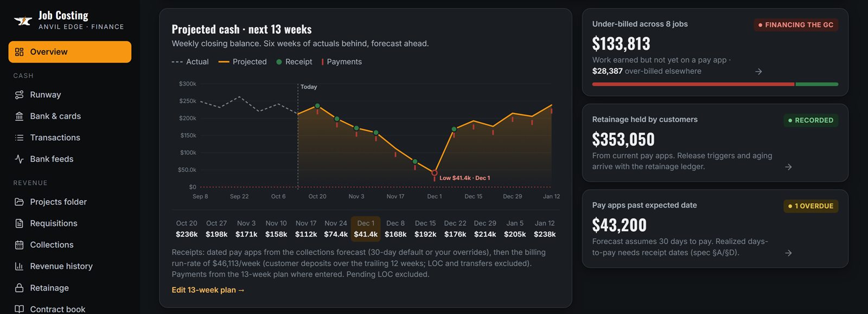The height and width of the screenshot is (314, 868).
Task: Select the Jan 5 $205k week
Action: (x=515, y=229)
